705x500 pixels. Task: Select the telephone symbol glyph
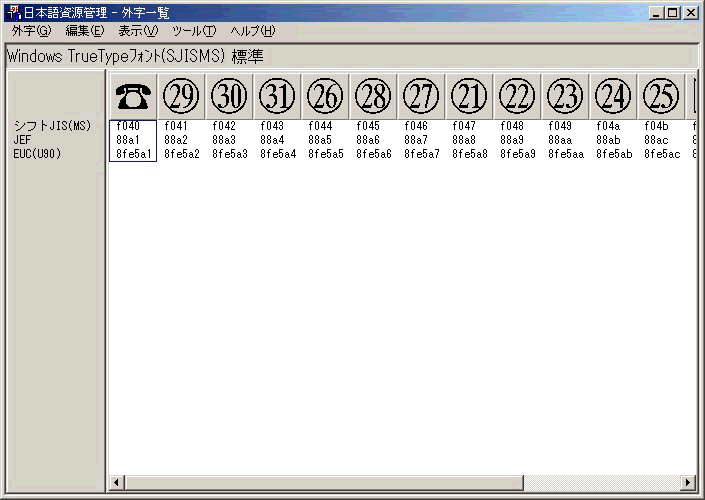[x=133, y=96]
